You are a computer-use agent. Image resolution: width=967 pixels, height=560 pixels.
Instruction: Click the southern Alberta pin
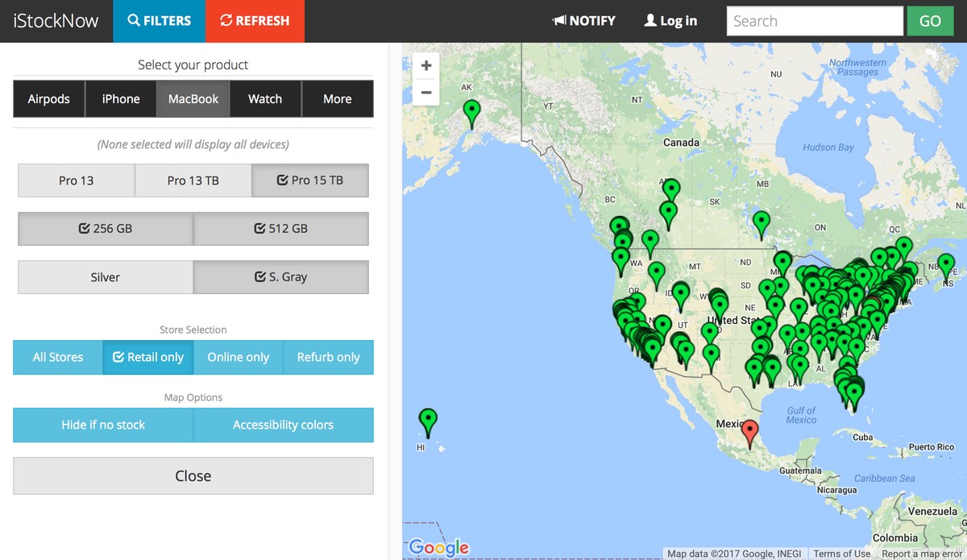[668, 215]
